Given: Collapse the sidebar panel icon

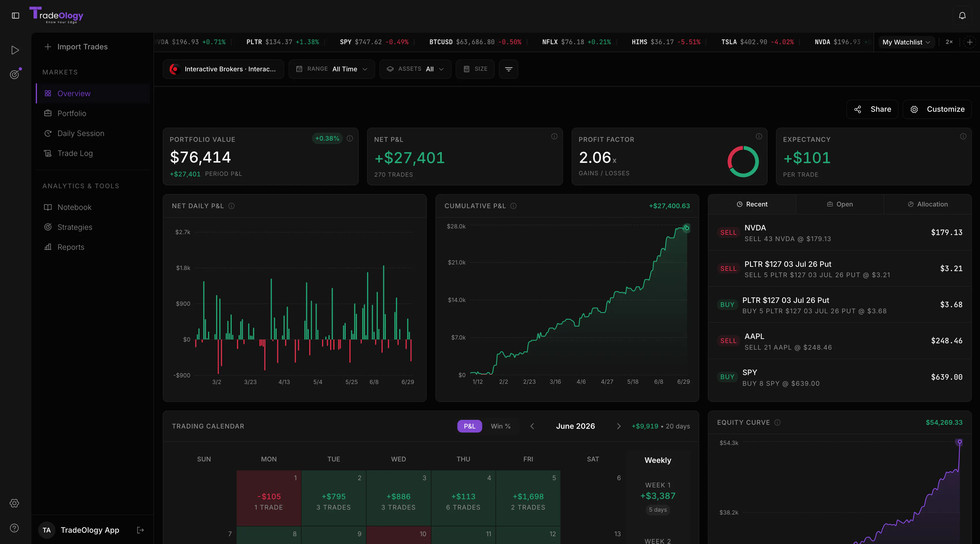Looking at the screenshot, I should (x=16, y=16).
